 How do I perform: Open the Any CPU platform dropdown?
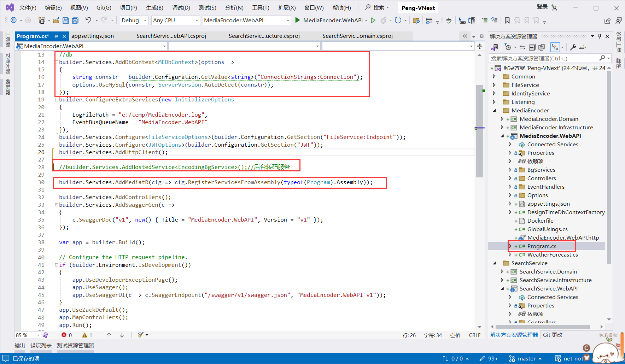click(x=175, y=20)
